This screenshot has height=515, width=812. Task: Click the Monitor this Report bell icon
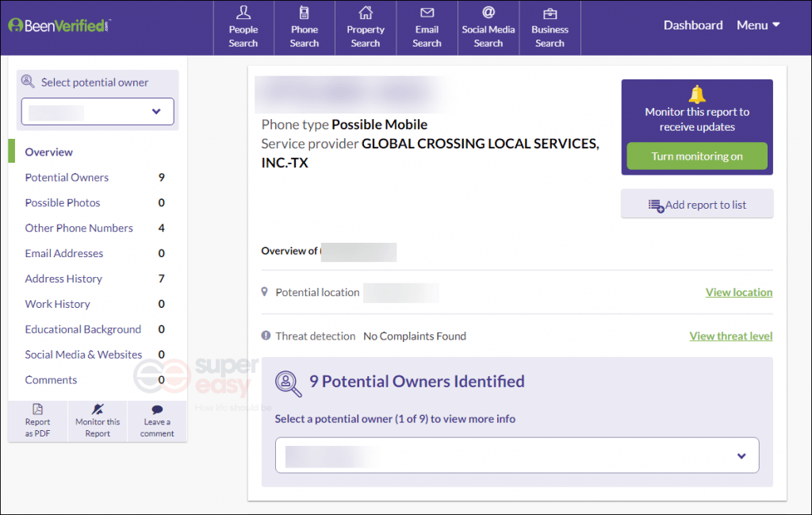click(x=98, y=409)
